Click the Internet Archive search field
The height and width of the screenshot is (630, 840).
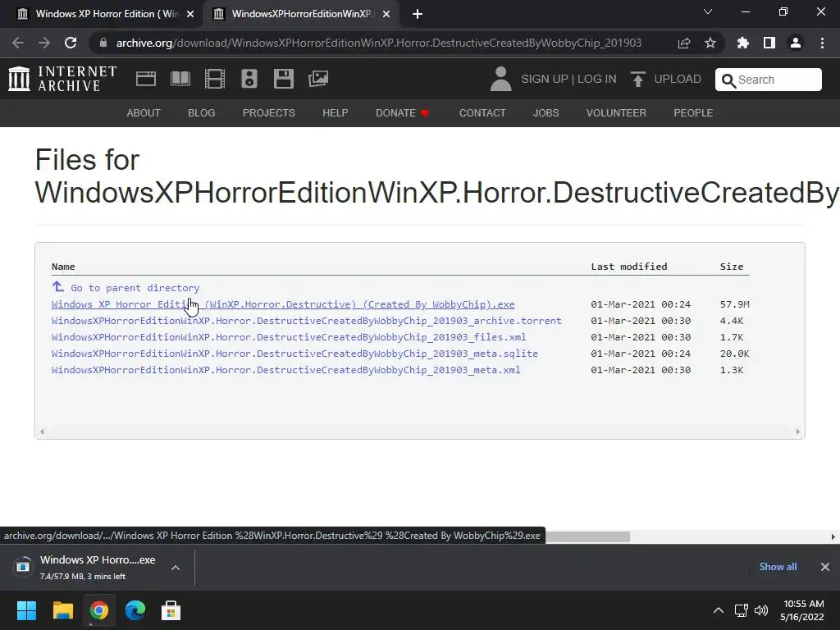pos(768,80)
